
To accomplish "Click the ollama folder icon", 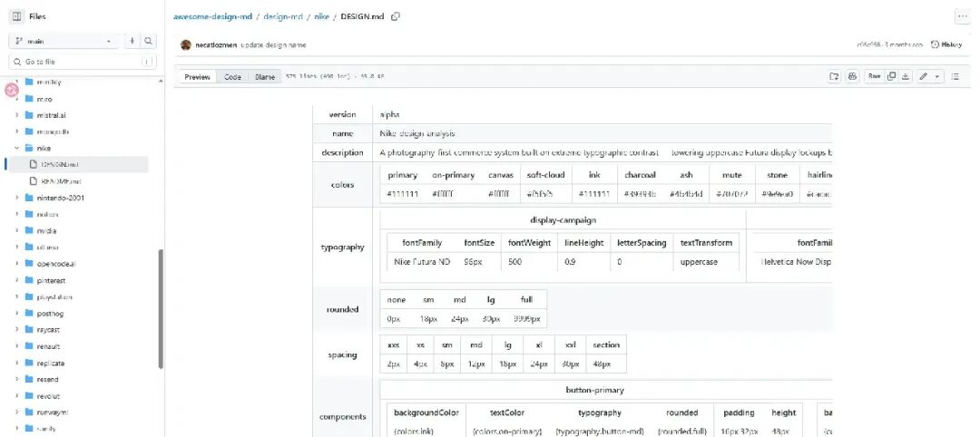I will click(x=29, y=248).
